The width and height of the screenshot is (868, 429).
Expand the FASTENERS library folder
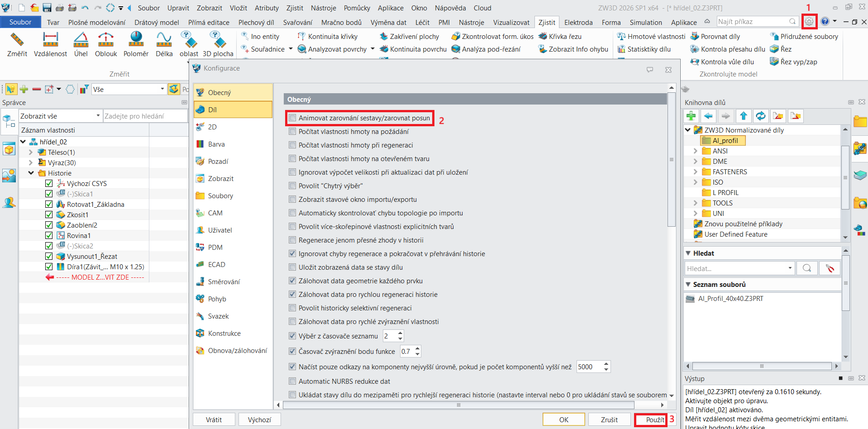click(x=696, y=172)
